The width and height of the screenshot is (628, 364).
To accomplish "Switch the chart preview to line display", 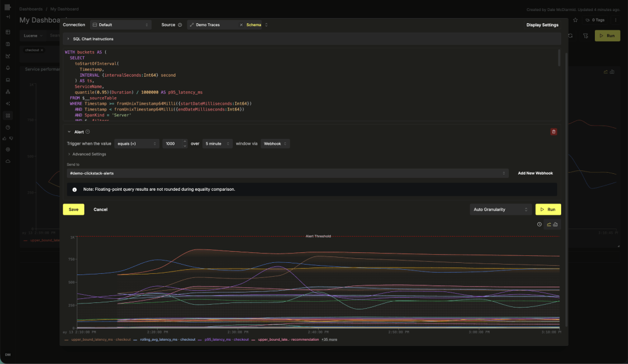I will [x=549, y=224].
